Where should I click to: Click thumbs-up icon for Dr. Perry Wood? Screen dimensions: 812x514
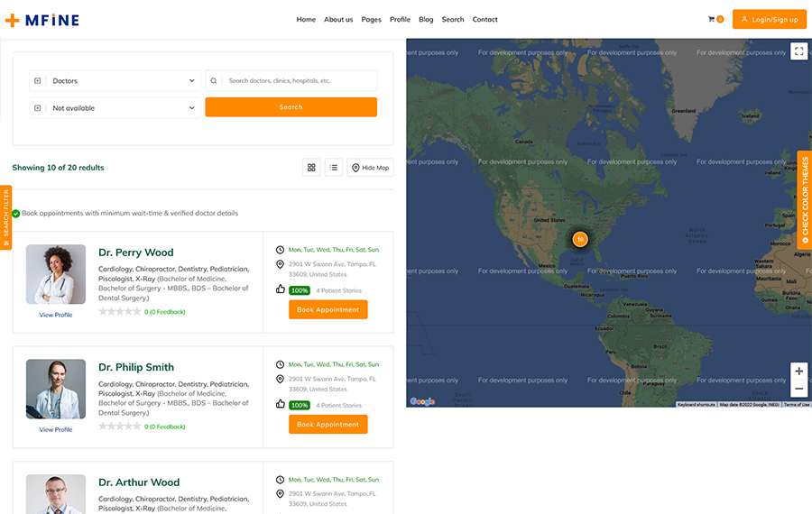click(281, 289)
